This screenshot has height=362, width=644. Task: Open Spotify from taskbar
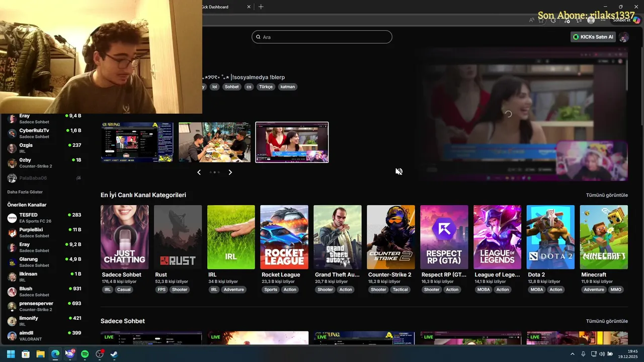click(85, 354)
